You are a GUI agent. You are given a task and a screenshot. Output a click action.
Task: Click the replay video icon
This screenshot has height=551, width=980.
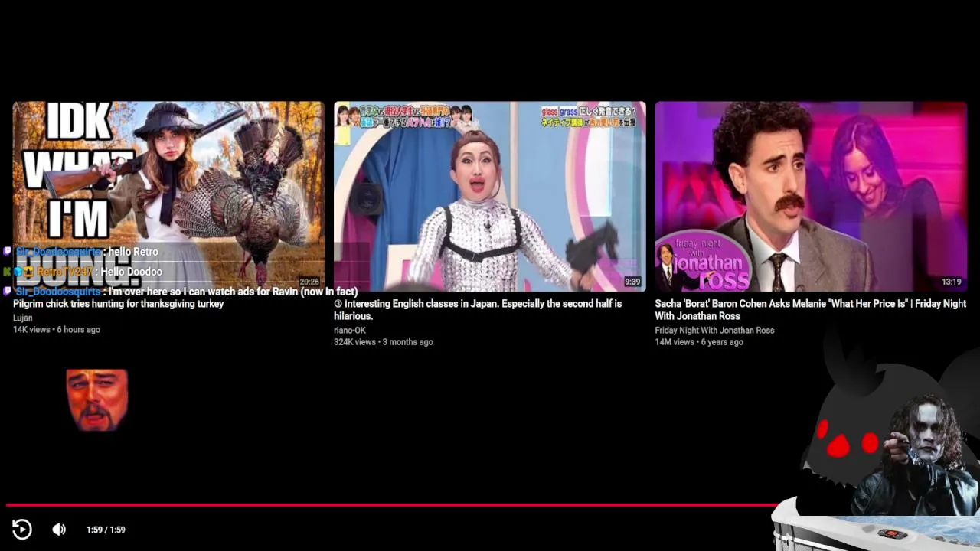(x=22, y=529)
